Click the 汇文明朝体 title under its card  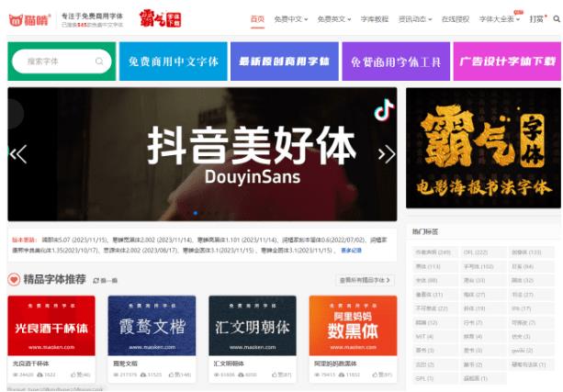pyautogui.click(x=229, y=364)
